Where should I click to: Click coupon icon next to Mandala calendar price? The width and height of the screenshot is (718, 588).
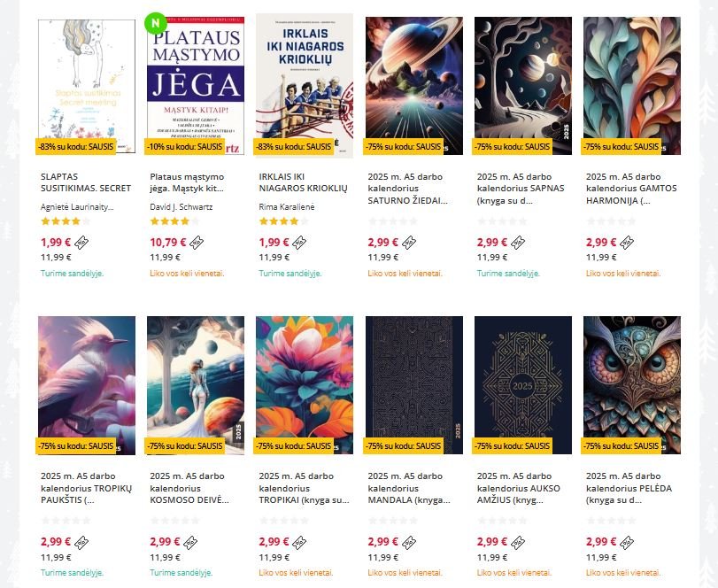[409, 543]
